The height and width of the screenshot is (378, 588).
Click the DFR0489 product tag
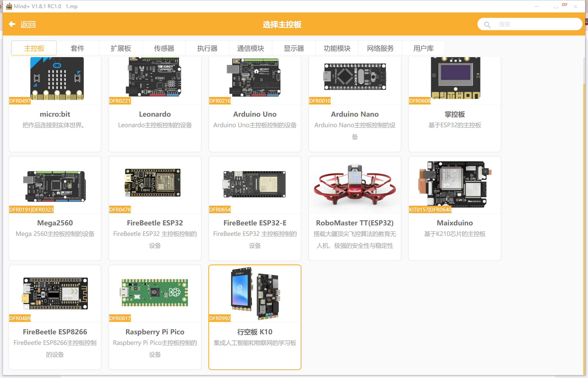click(x=20, y=318)
